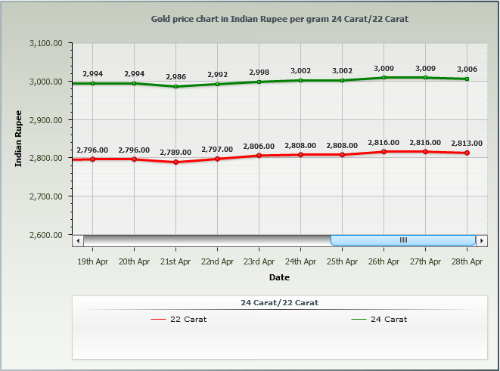Image resolution: width=500 pixels, height=371 pixels.
Task: Click the gray scrollbar track area
Action: [x=207, y=240]
